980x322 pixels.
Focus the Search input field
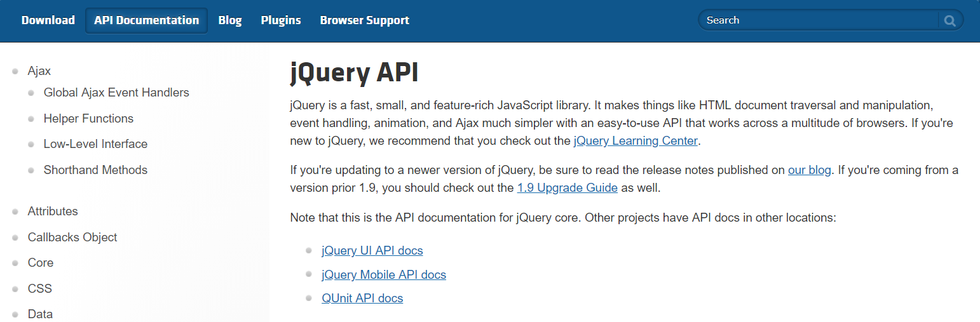click(x=819, y=20)
